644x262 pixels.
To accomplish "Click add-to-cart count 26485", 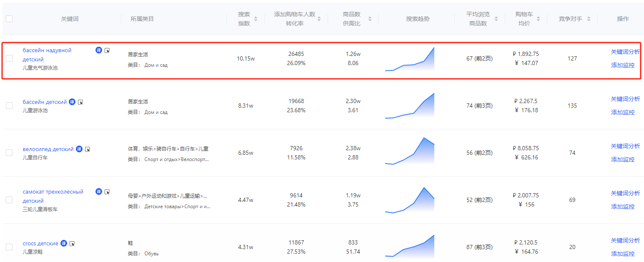I will coord(296,54).
